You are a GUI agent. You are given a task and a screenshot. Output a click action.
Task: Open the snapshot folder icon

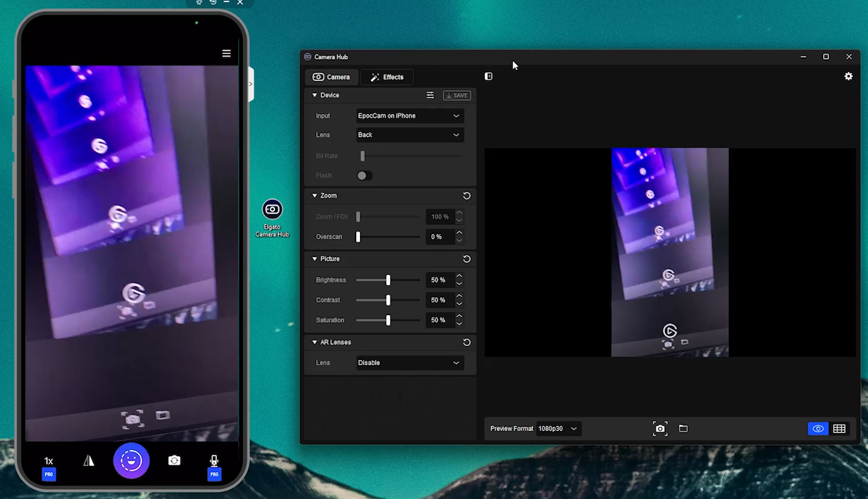point(683,428)
